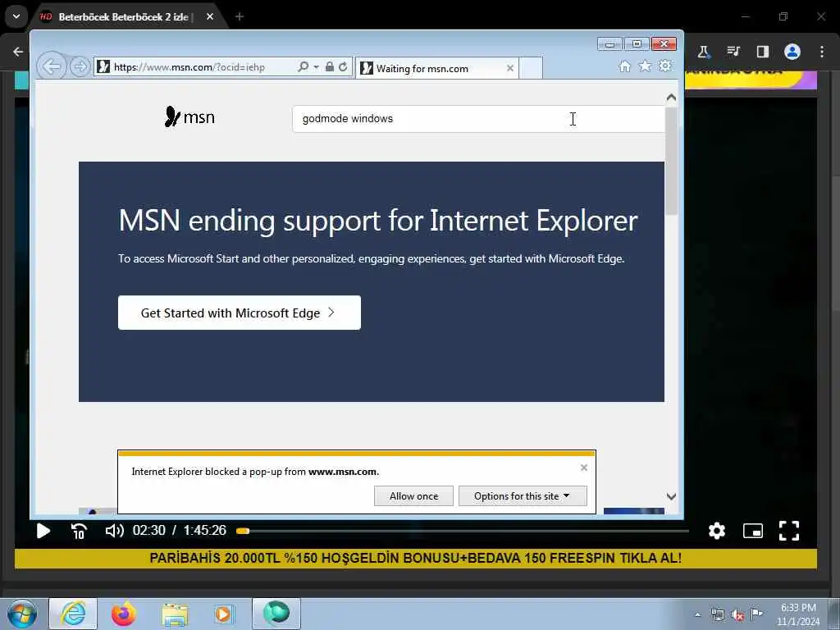
Task: Click the msn logo
Action: [x=189, y=116]
